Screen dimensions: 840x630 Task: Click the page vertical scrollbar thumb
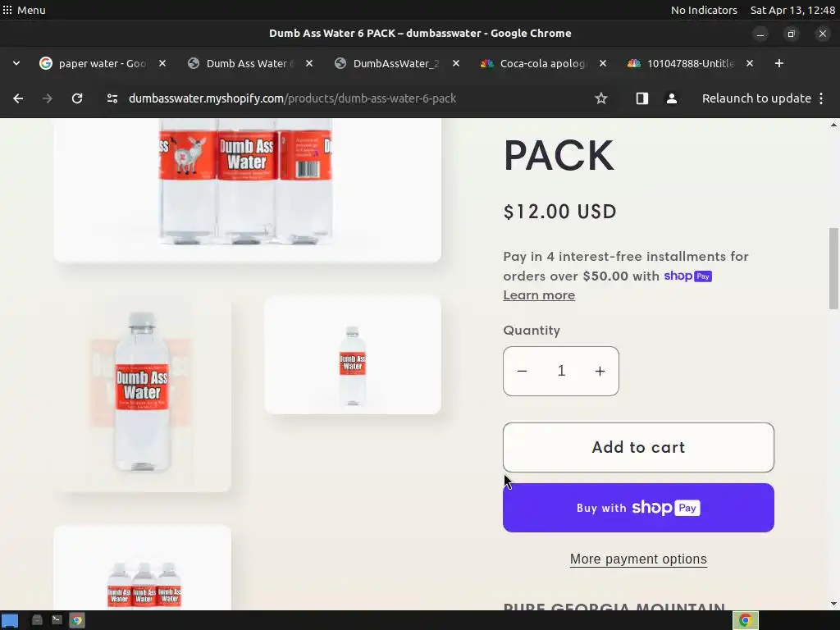pos(833,268)
